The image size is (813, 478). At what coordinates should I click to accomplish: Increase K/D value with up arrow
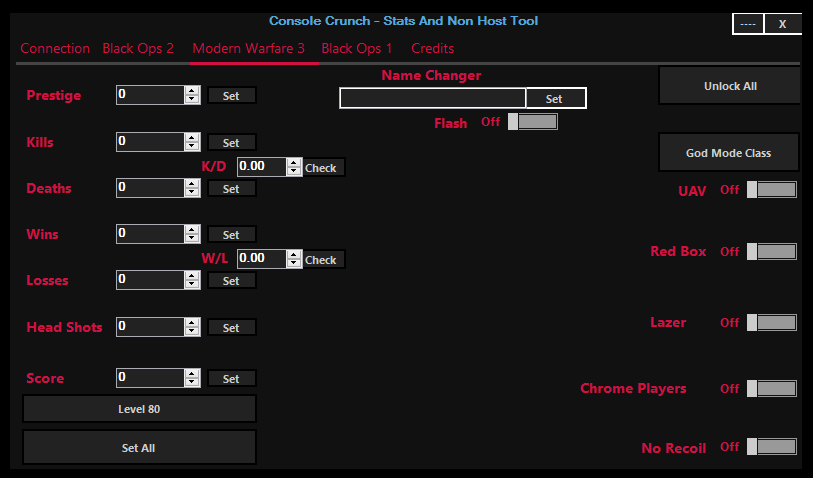coord(294,163)
